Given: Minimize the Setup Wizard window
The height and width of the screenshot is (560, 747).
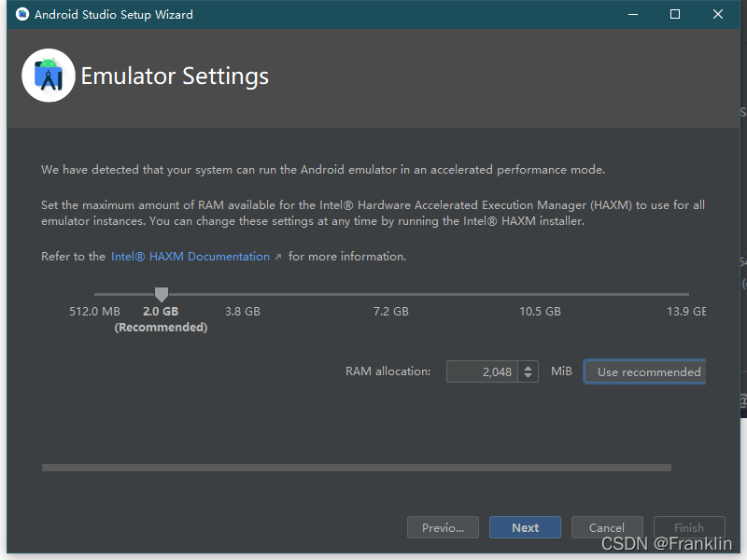Looking at the screenshot, I should click(633, 14).
